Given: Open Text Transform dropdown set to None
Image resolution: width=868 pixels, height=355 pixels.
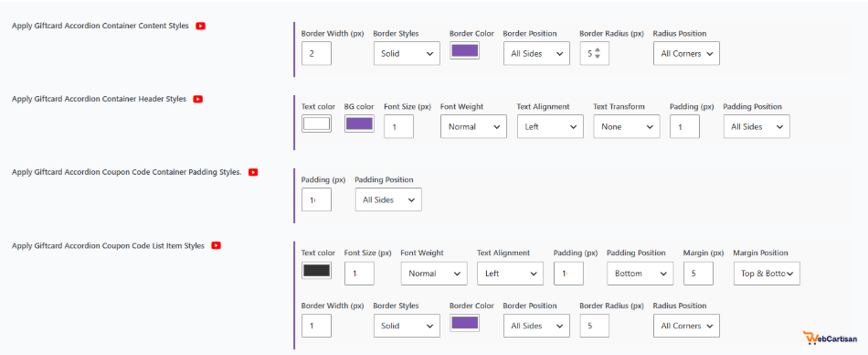Looking at the screenshot, I should click(627, 126).
